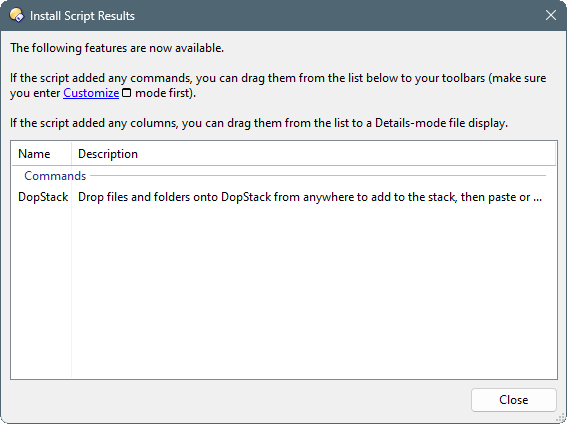Click the resize grip in the dialog corner

[x=561, y=418]
